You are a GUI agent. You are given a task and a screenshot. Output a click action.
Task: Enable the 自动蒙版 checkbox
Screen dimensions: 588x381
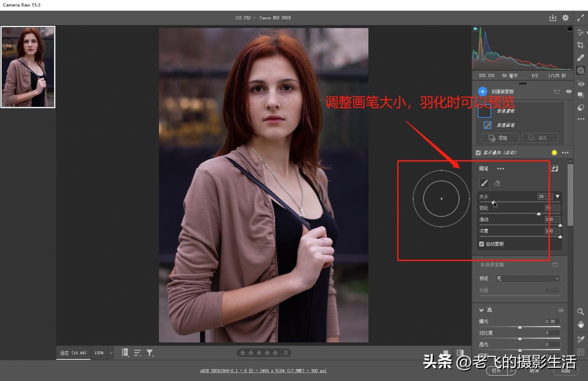tap(482, 244)
